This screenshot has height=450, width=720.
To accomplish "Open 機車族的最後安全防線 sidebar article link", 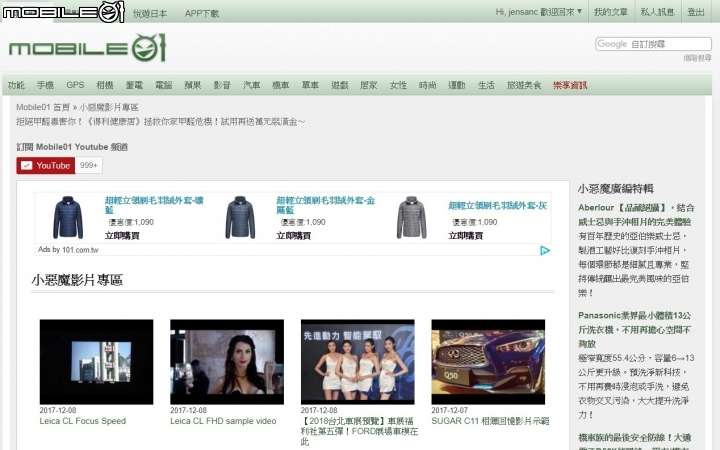I will (x=634, y=441).
